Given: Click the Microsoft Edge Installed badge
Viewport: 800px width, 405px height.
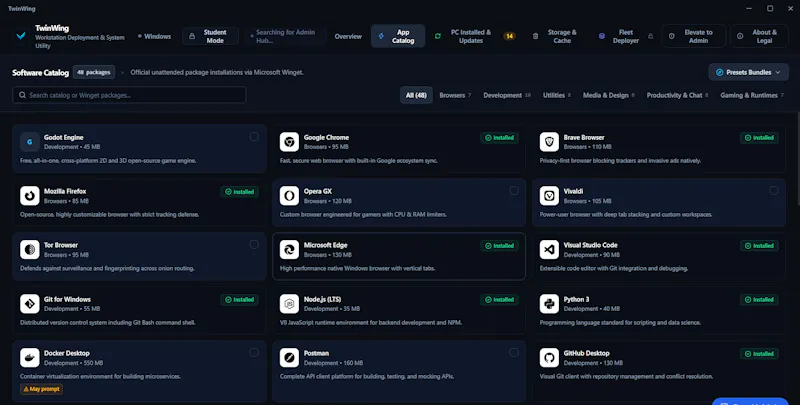Looking at the screenshot, I should tap(499, 246).
